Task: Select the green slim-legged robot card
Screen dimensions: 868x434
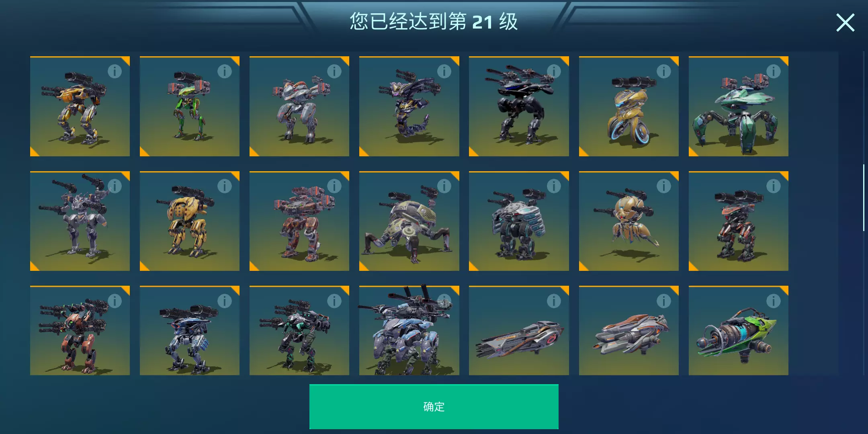Action: (190, 106)
